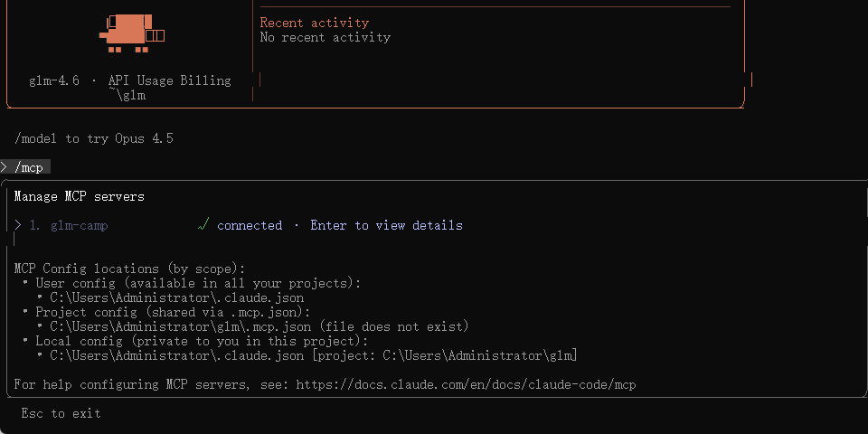Click the Esc to exit hint
The width and height of the screenshot is (868, 434).
click(61, 413)
